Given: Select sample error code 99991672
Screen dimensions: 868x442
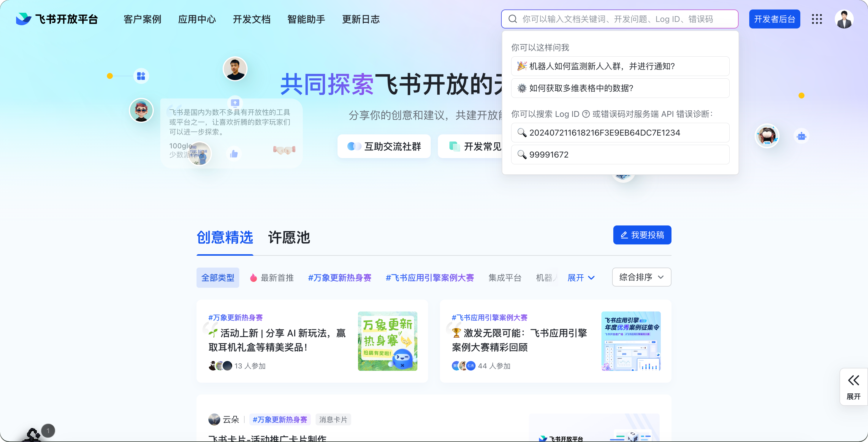Looking at the screenshot, I should 620,155.
